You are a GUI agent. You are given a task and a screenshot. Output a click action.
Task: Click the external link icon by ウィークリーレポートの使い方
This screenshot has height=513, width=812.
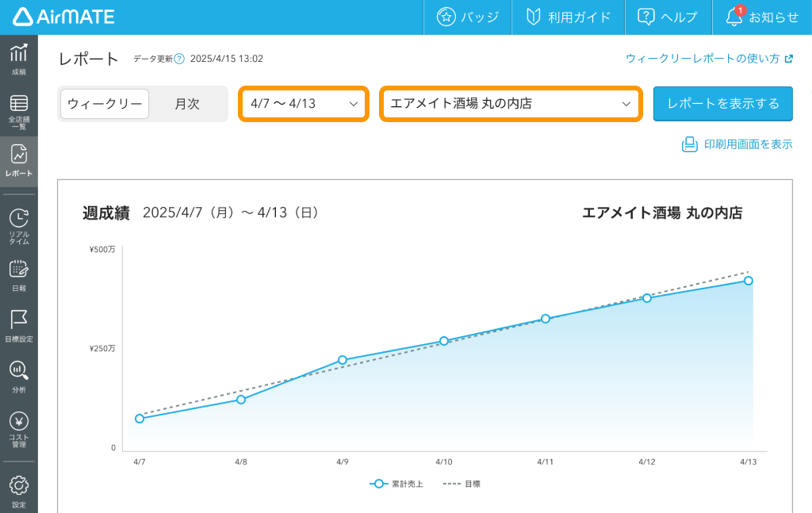coord(789,59)
